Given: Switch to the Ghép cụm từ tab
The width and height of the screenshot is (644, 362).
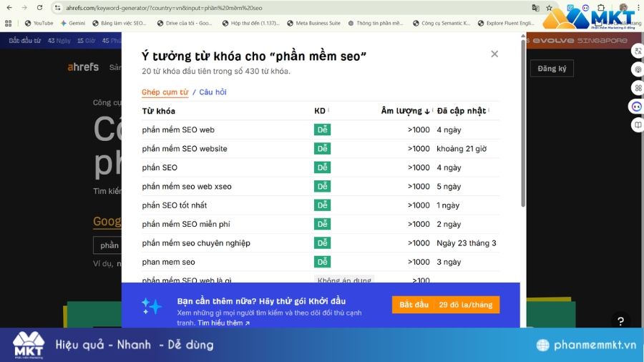Looking at the screenshot, I should (165, 92).
